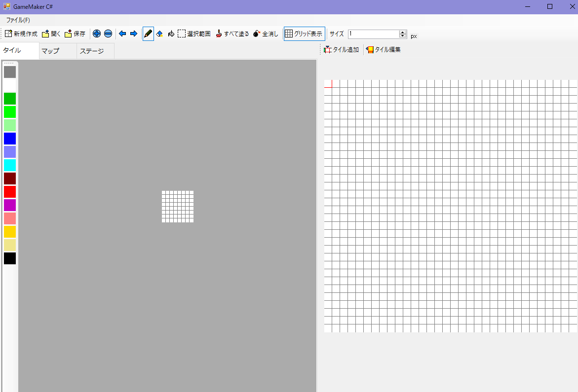Pick the light purple-blue color swatch
578x392 pixels.
pyautogui.click(x=10, y=152)
